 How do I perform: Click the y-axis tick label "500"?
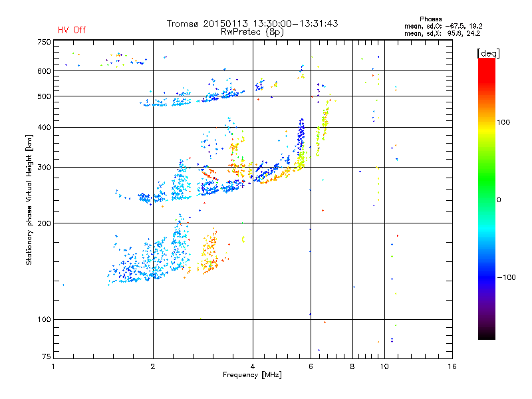[x=44, y=96]
